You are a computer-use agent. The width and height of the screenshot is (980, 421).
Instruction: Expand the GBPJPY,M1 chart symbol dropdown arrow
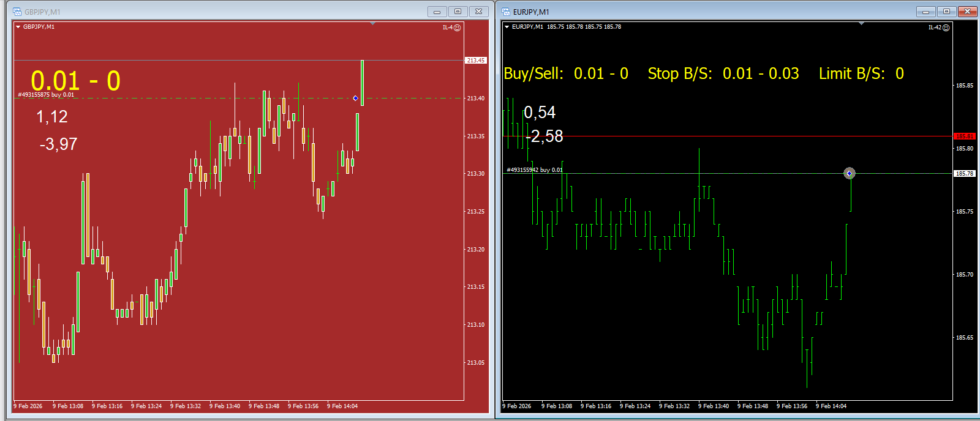pos(18,27)
